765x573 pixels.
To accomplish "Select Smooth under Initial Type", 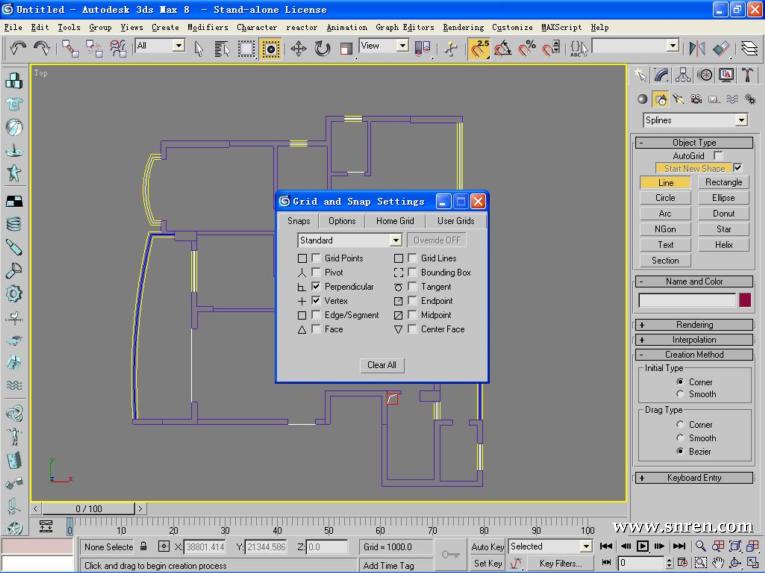I will (681, 394).
